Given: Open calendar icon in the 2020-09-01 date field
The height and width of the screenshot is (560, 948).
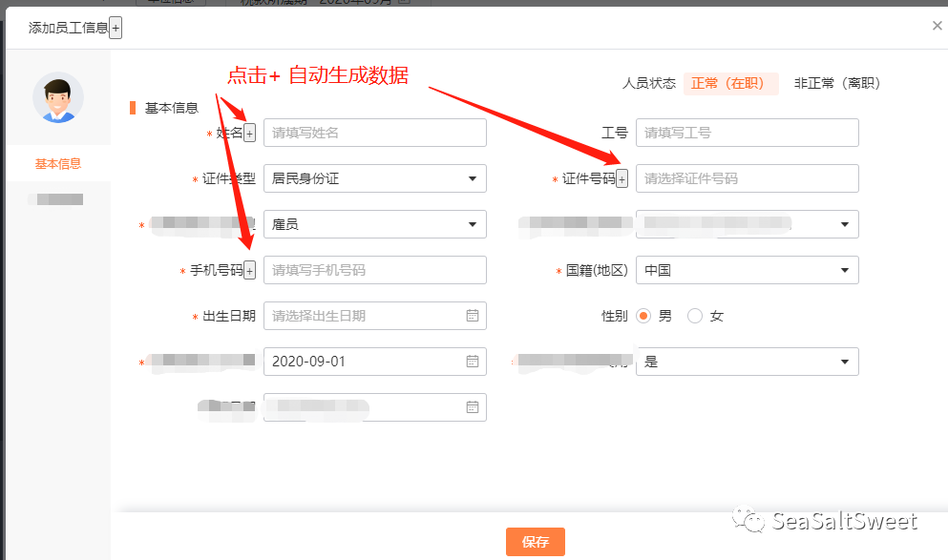Looking at the screenshot, I should pyautogui.click(x=473, y=362).
